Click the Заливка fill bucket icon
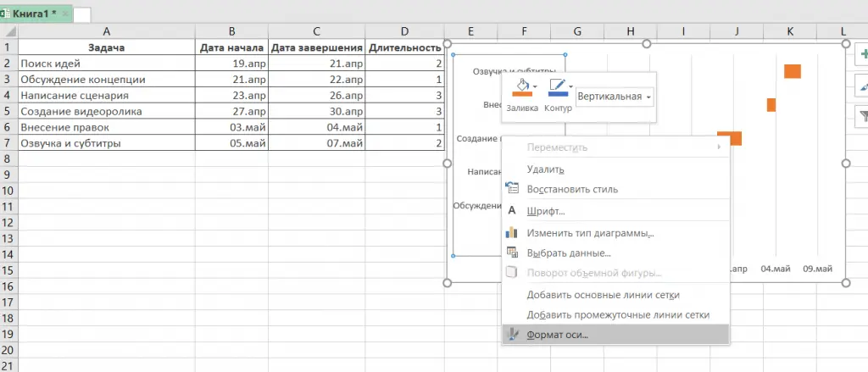The height and width of the screenshot is (372, 868). point(521,88)
